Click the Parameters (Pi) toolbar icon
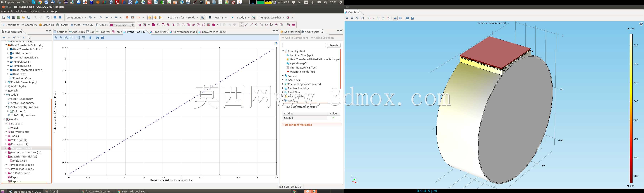The image size is (644, 193). click(101, 18)
